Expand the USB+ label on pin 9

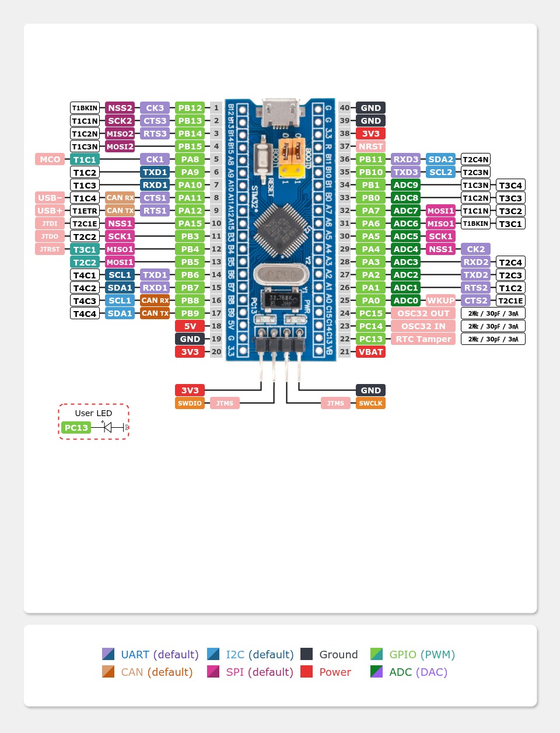coord(50,211)
